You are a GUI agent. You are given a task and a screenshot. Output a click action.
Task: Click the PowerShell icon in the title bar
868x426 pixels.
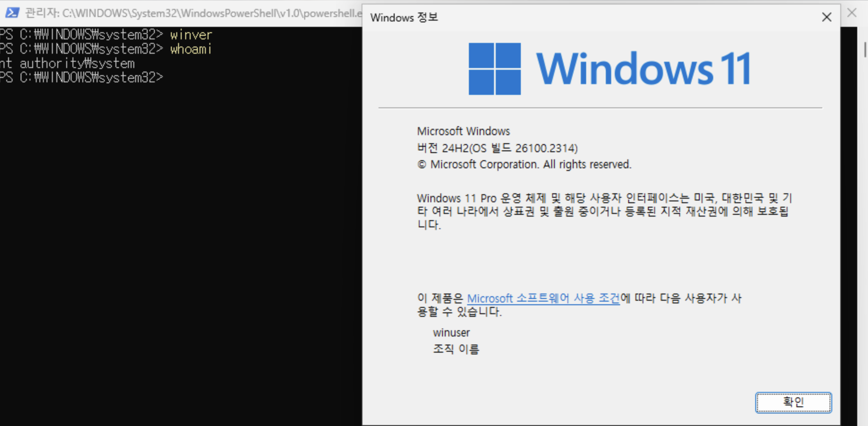tap(12, 13)
